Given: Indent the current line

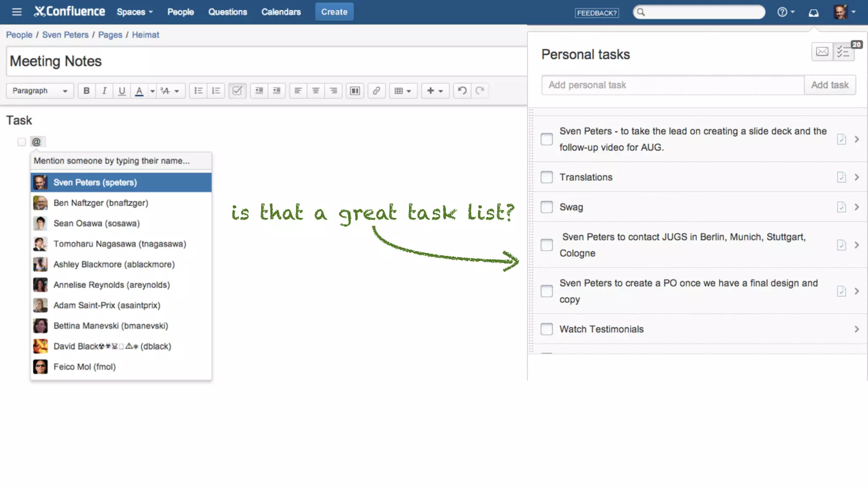Looking at the screenshot, I should coord(277,91).
